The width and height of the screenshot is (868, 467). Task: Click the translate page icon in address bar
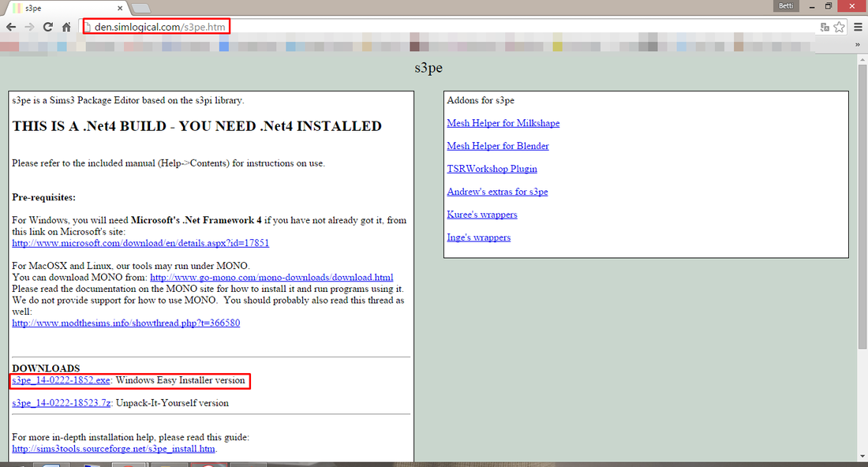825,27
